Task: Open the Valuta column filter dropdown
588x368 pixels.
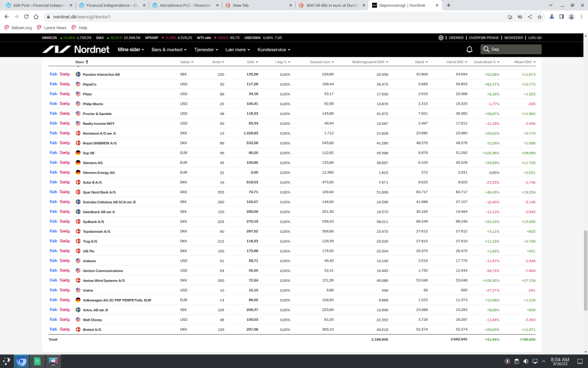Action: 187,62
